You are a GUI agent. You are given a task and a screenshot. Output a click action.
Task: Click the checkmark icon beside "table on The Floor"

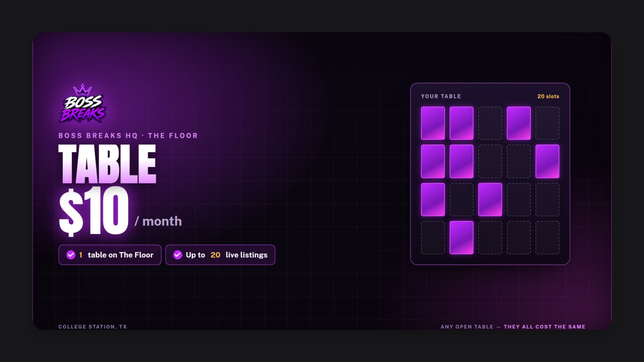(x=71, y=255)
